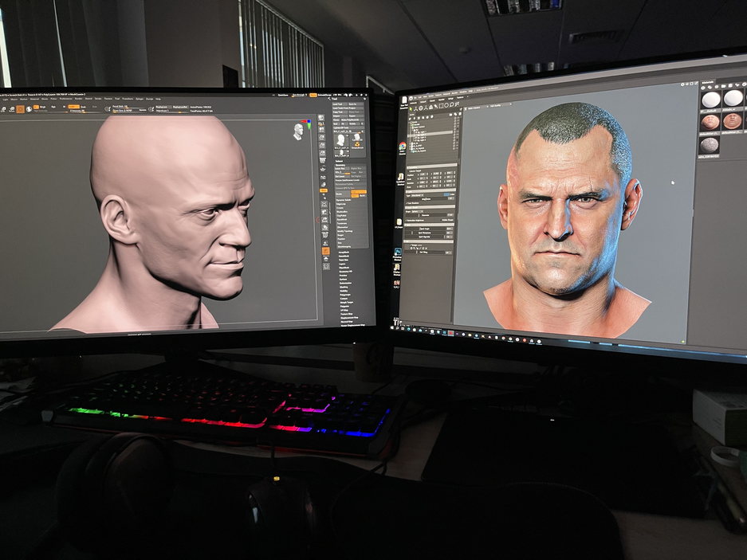This screenshot has width=747, height=560.
Task: Toggle the orange Menus button in ZBrush title bar
Action: point(313,96)
